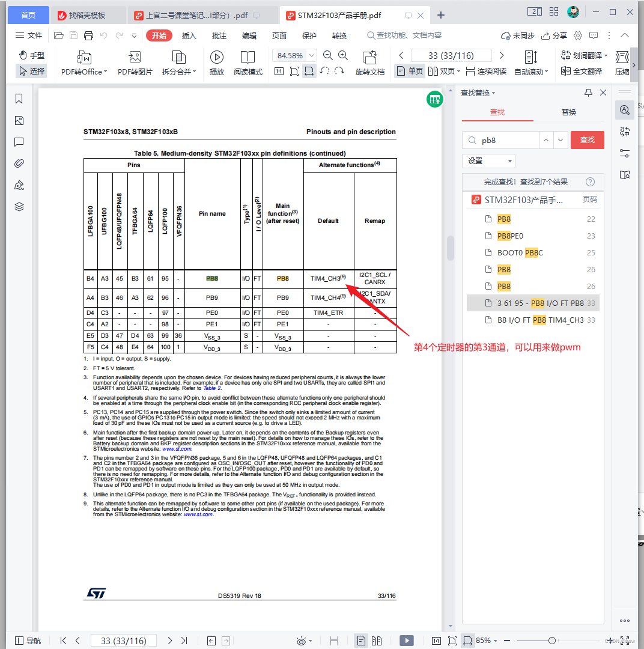Open the File menu

tap(29, 35)
